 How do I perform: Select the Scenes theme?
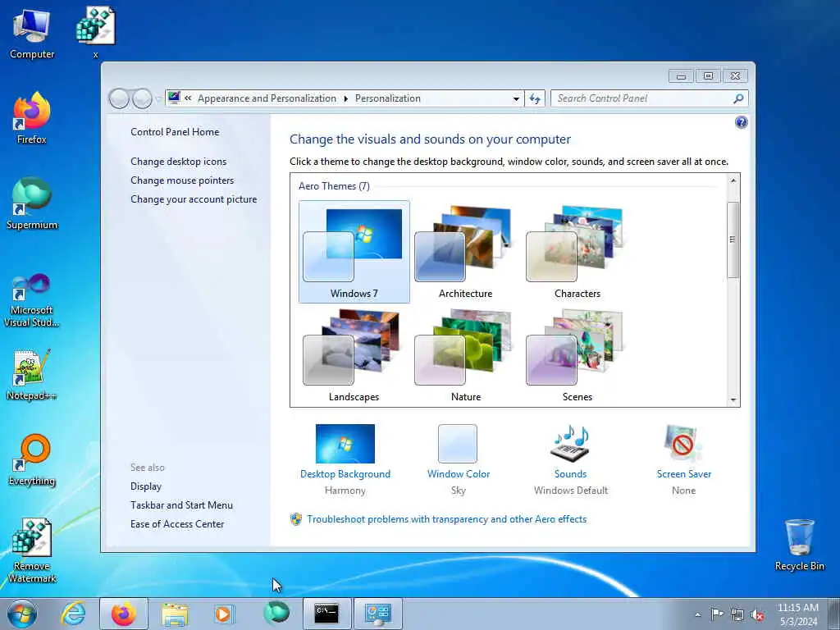(577, 355)
